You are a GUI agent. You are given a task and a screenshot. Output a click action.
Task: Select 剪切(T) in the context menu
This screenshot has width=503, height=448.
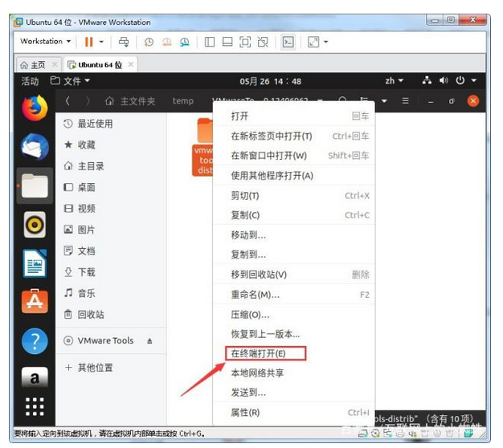coord(294,195)
